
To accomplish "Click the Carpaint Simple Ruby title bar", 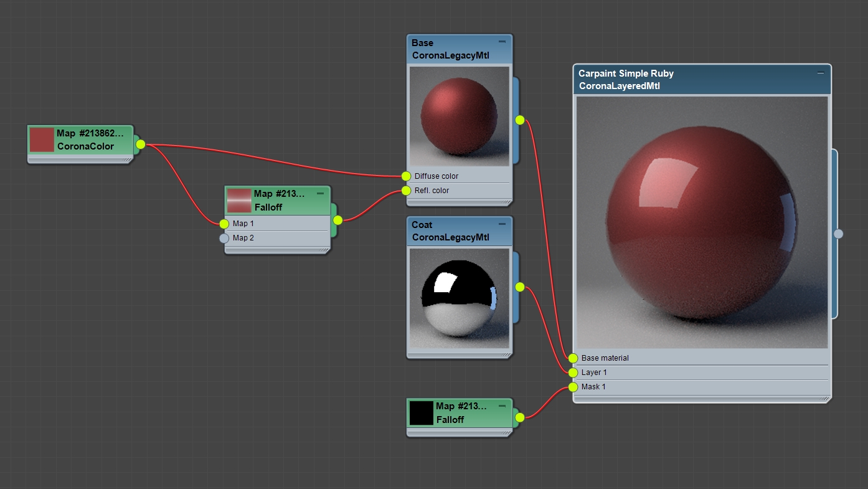I will point(702,80).
